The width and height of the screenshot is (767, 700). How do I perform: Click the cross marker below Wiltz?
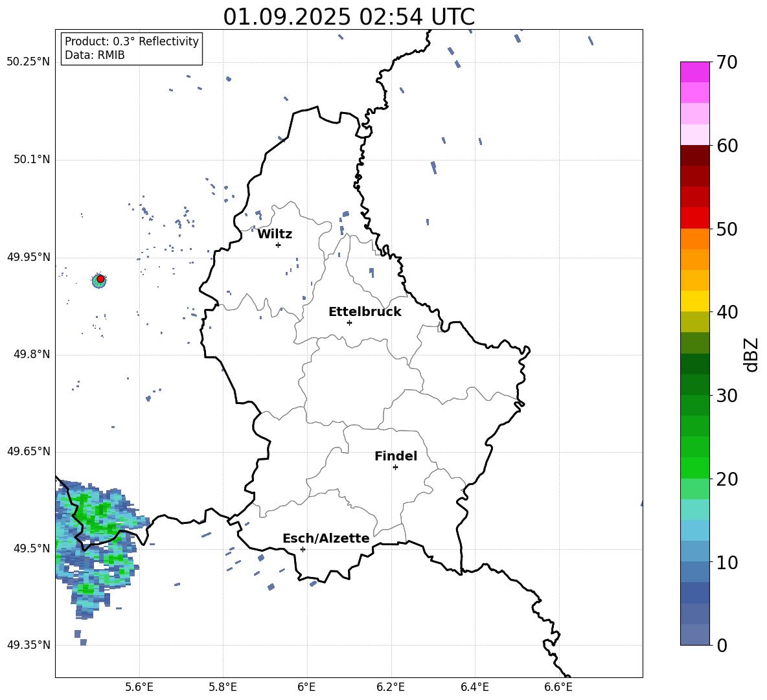[278, 245]
